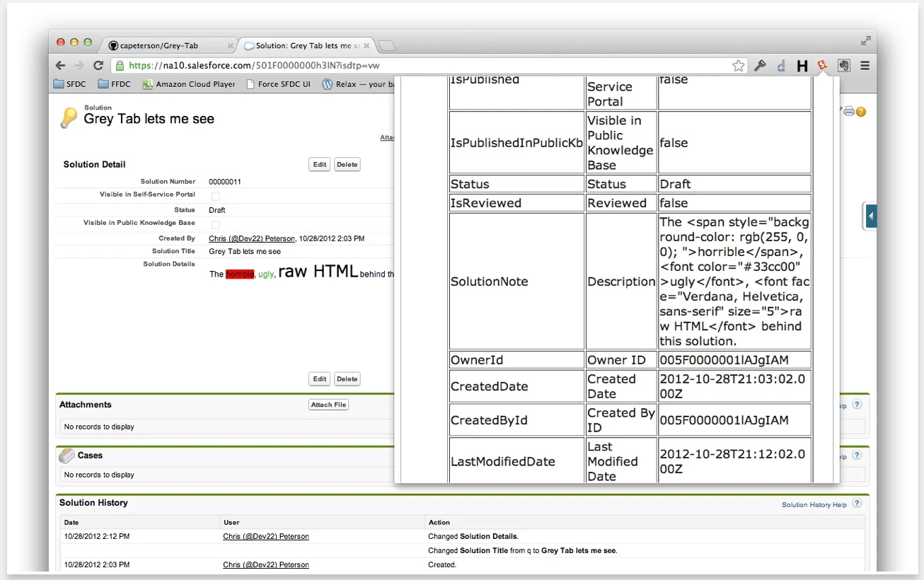Open Chris Peterson link in 2:03 PM history row
Viewport: 924px width, 580px height.
click(x=266, y=564)
